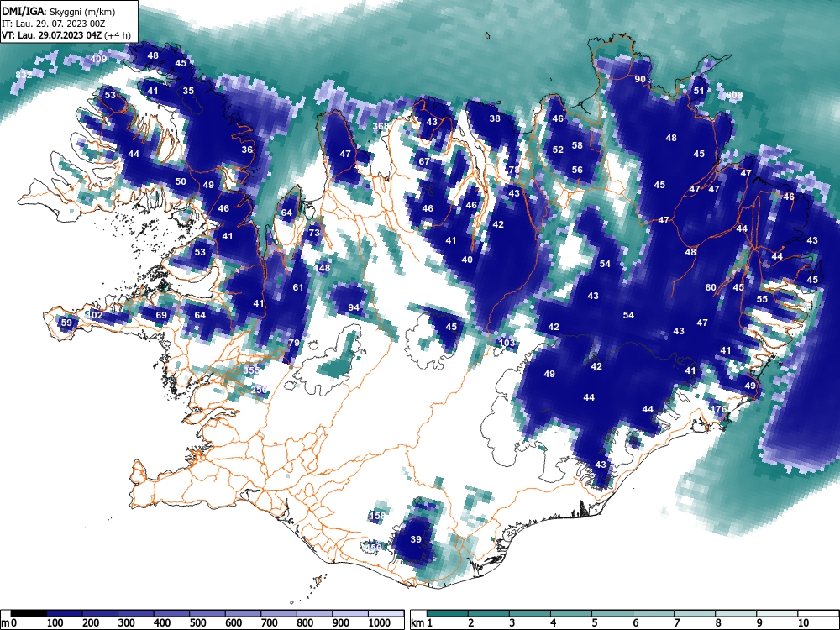Click the '7' label on the km scale
Screen dimensions: 840x630
coord(676,623)
